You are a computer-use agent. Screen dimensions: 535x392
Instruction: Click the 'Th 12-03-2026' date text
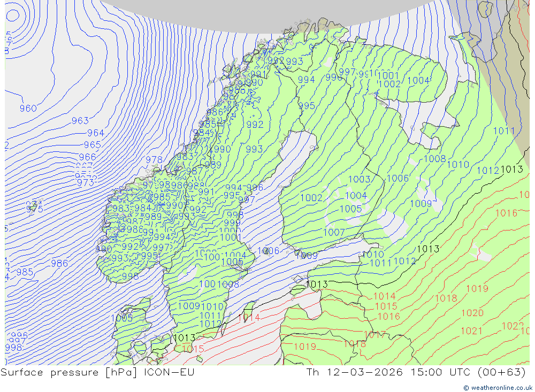pos(355,372)
